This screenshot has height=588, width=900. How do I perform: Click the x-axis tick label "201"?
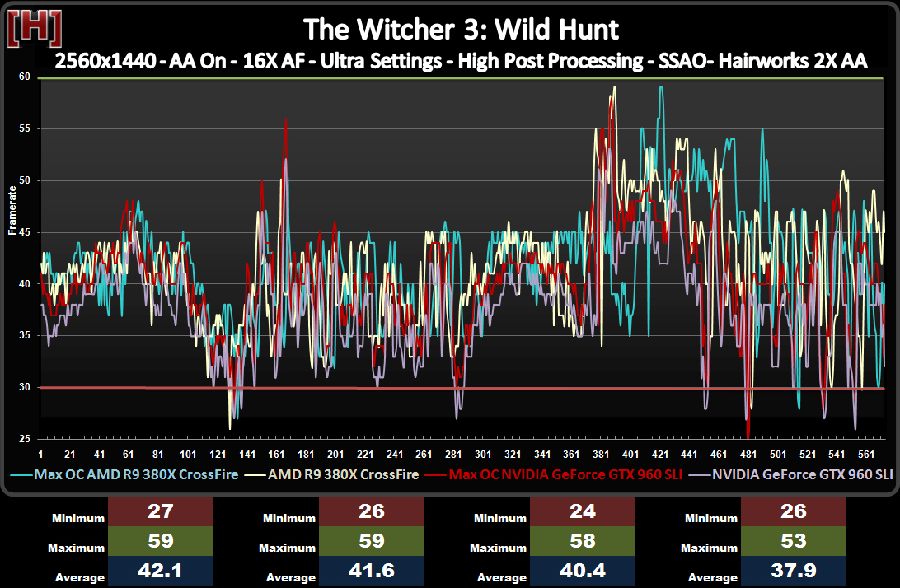point(335,455)
